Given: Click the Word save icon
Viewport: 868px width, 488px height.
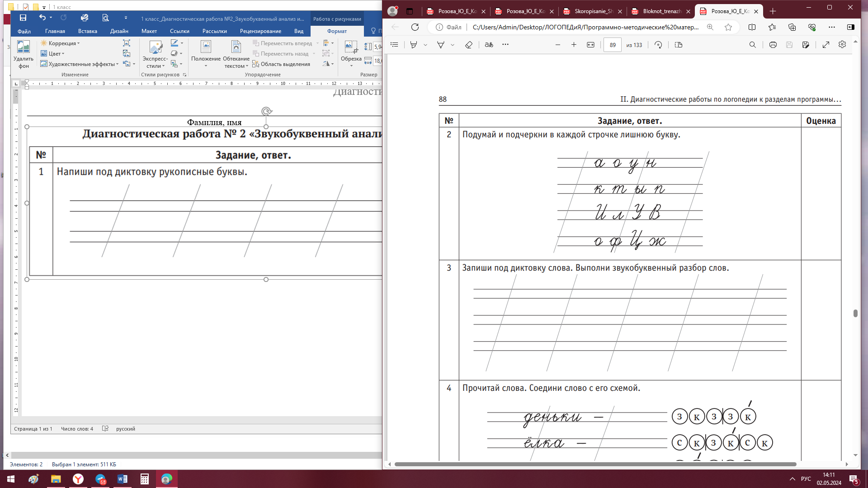Looking at the screenshot, I should click(x=23, y=18).
